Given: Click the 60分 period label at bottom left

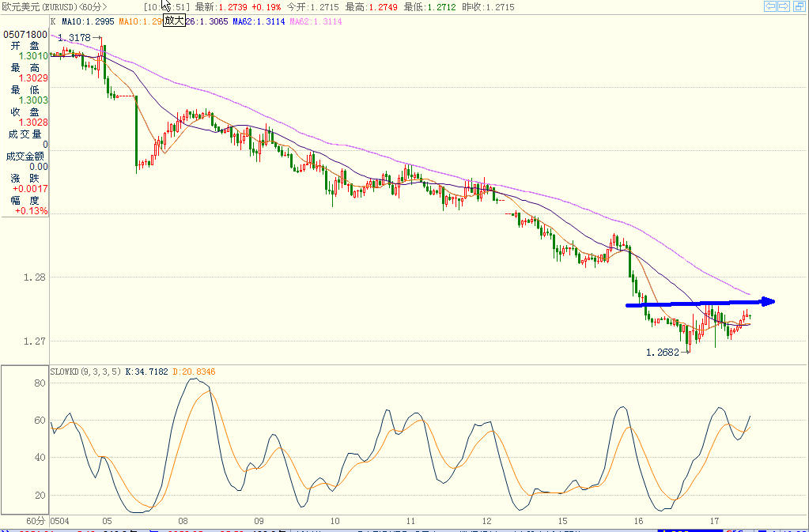Looking at the screenshot, I should pos(36,521).
